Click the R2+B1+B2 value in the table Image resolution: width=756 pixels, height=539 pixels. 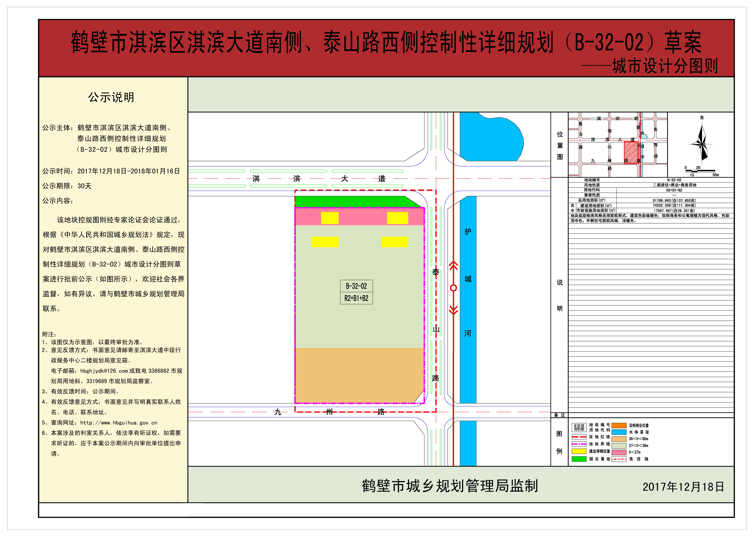pos(674,190)
